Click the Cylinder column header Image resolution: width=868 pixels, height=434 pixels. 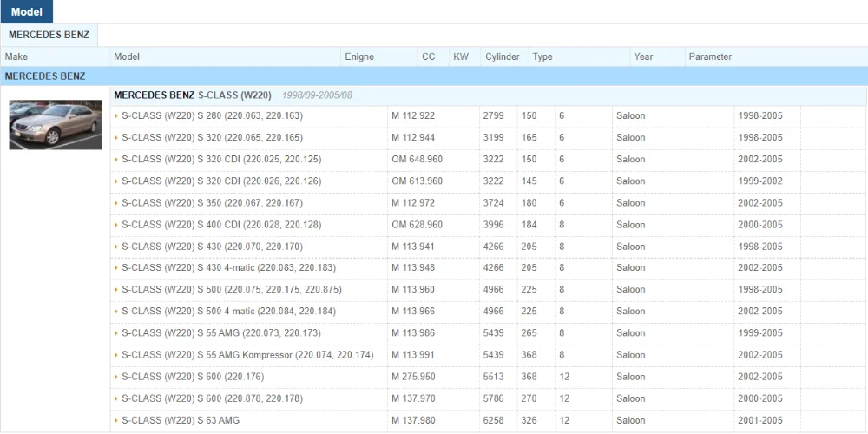point(503,56)
